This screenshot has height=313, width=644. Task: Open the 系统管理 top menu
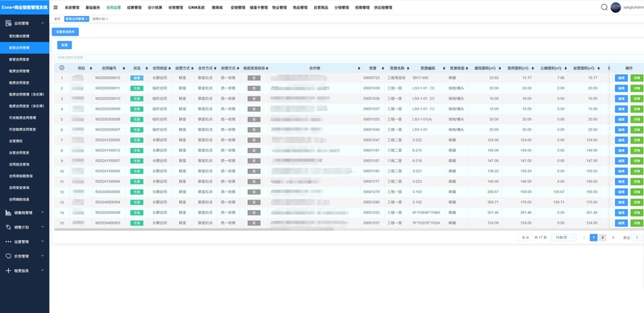point(72,7)
